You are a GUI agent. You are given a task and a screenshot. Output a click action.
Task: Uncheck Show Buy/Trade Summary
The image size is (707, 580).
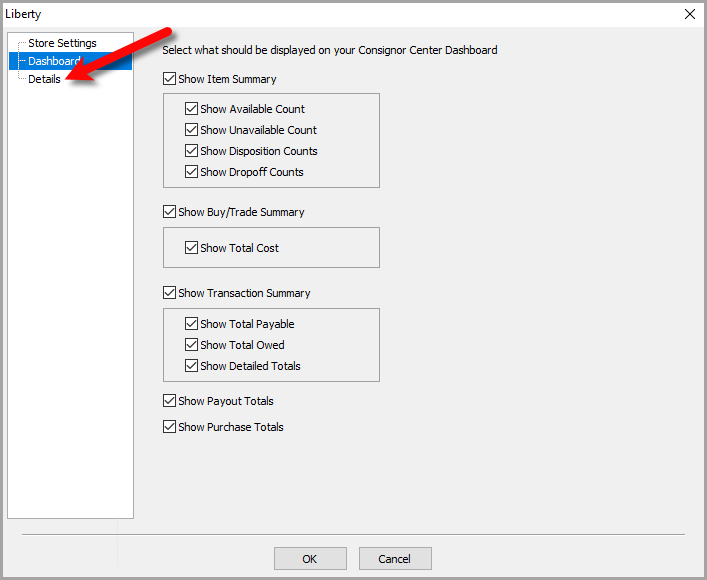tap(169, 212)
